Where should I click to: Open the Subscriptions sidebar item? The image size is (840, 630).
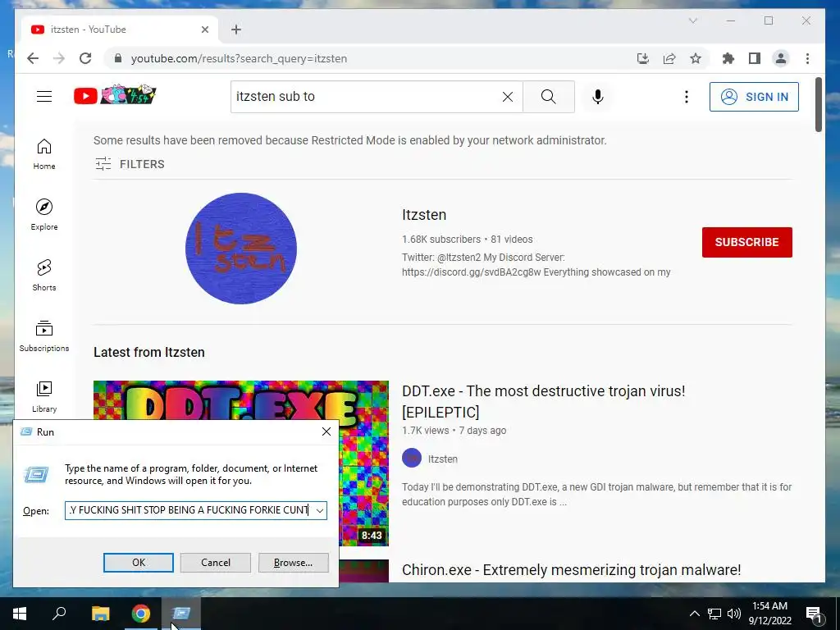[x=44, y=336]
